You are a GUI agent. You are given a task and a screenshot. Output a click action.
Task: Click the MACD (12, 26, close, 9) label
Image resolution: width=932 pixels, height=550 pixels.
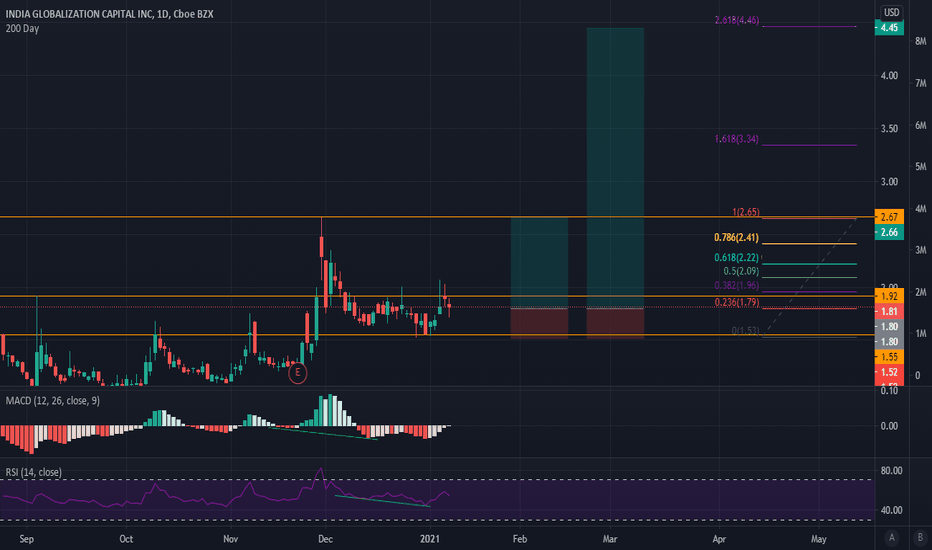coord(53,401)
